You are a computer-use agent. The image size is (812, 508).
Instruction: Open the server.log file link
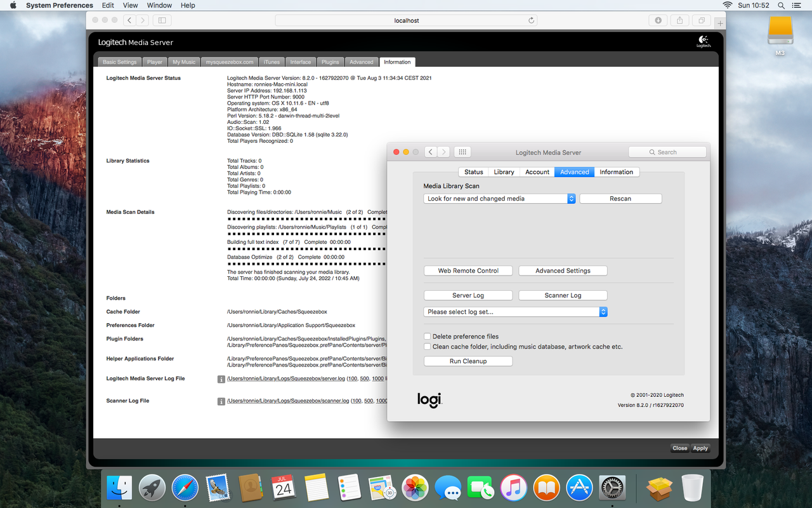(286, 378)
